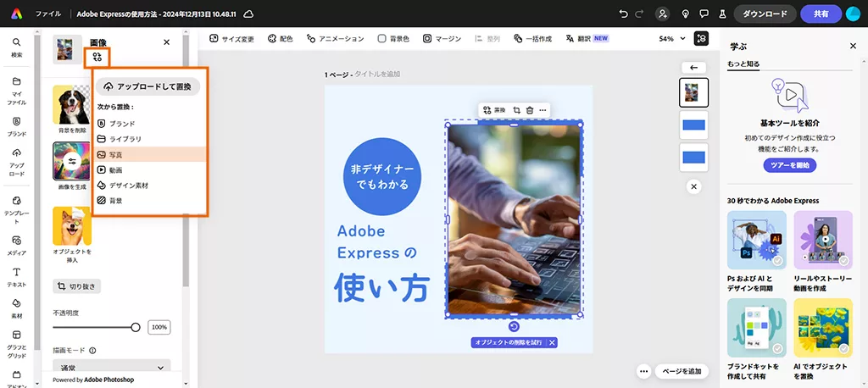
Task: Click 配色 in the toolbar
Action: tap(280, 39)
